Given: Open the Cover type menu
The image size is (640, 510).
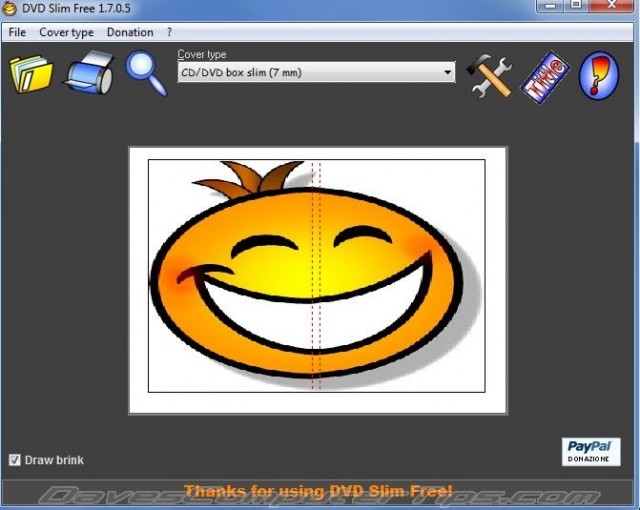Looking at the screenshot, I should pos(67,32).
